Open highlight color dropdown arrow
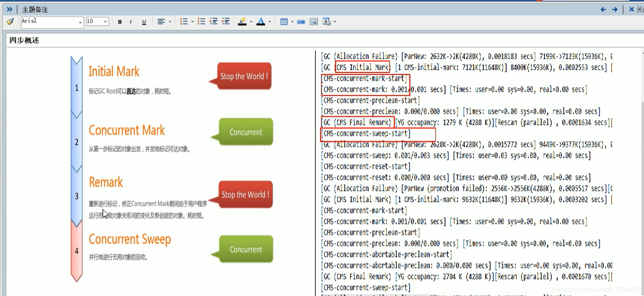The image size is (644, 296). click(x=251, y=22)
